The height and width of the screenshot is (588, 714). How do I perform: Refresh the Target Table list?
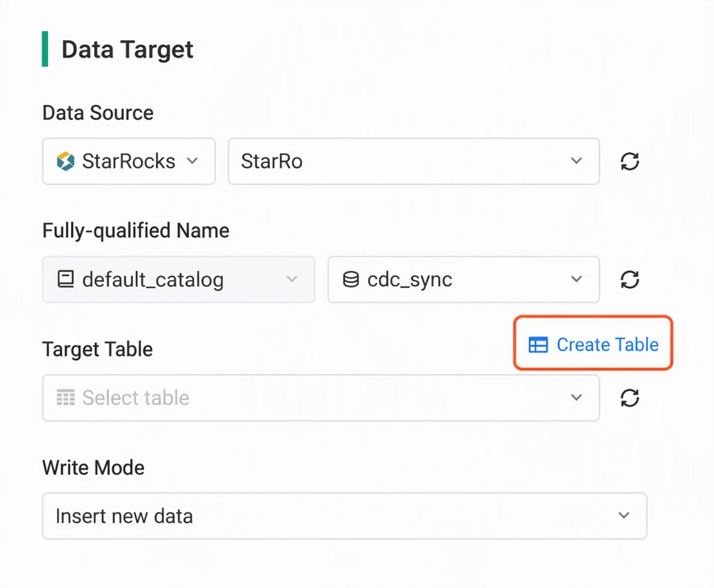(630, 397)
